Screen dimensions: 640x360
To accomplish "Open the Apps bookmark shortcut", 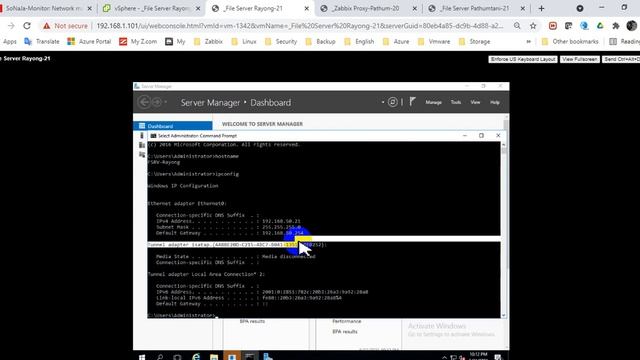I will coord(9,42).
